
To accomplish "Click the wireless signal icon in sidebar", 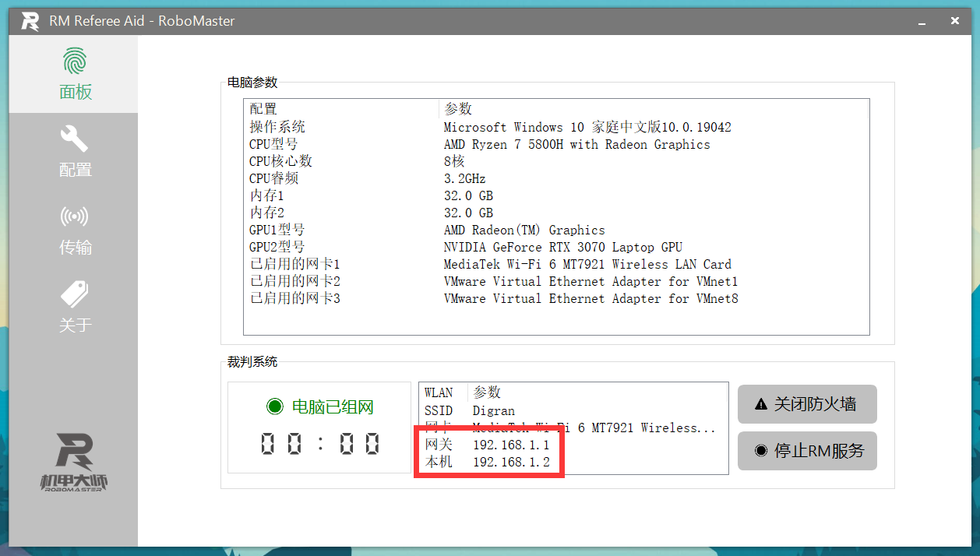I will point(75,216).
